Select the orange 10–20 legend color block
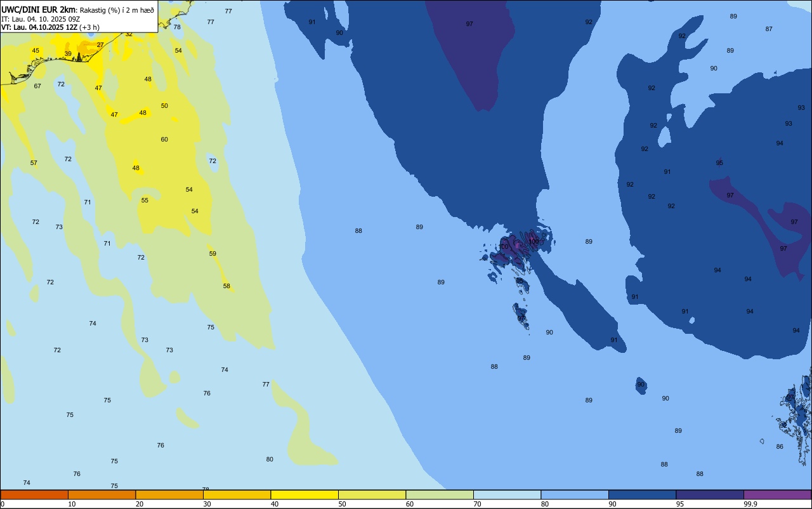This screenshot has height=509, width=812. (101, 494)
